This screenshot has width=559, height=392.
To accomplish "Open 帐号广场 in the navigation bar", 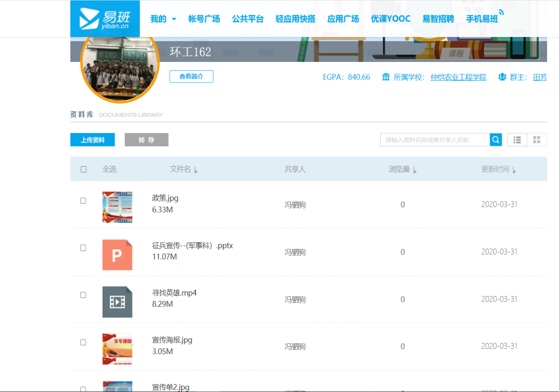I will click(x=204, y=19).
